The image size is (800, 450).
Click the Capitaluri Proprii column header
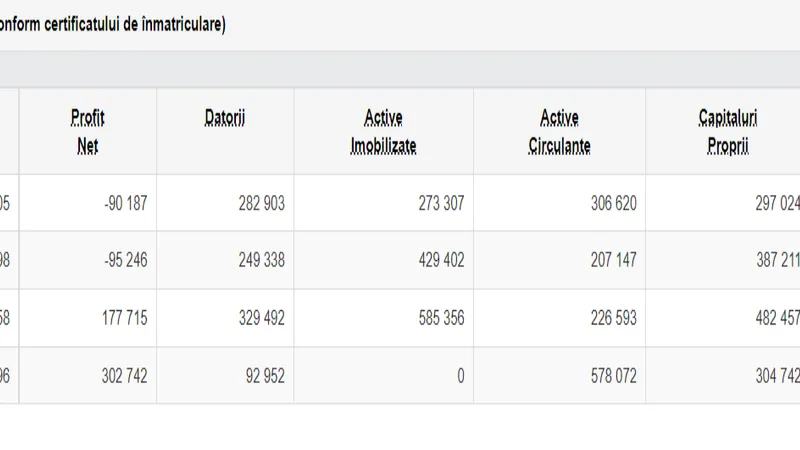(728, 132)
